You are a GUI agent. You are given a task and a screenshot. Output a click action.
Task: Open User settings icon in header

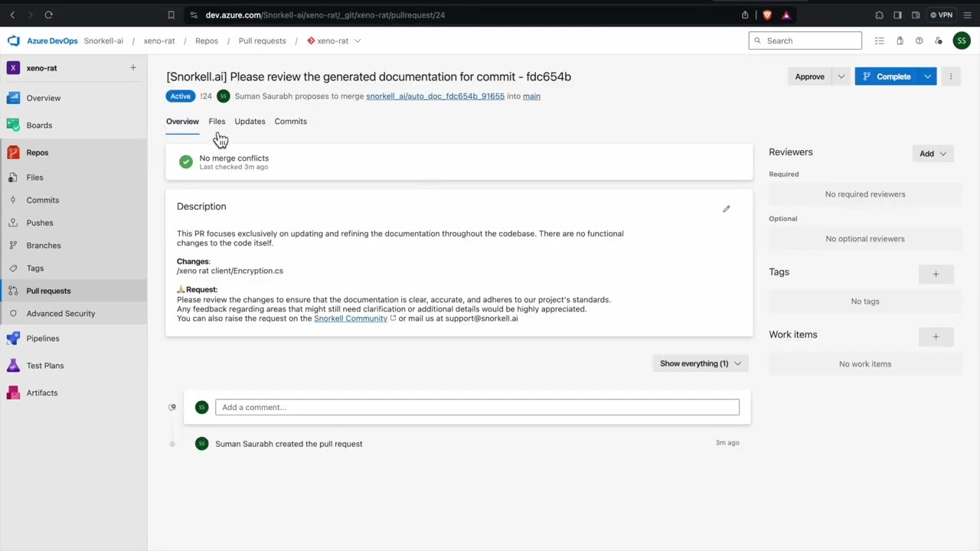click(x=939, y=41)
